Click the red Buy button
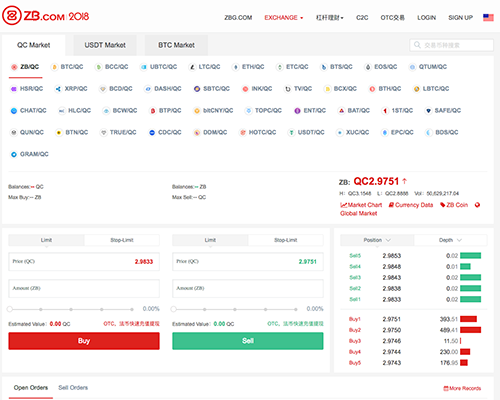The height and width of the screenshot is (400, 500). pos(84,341)
